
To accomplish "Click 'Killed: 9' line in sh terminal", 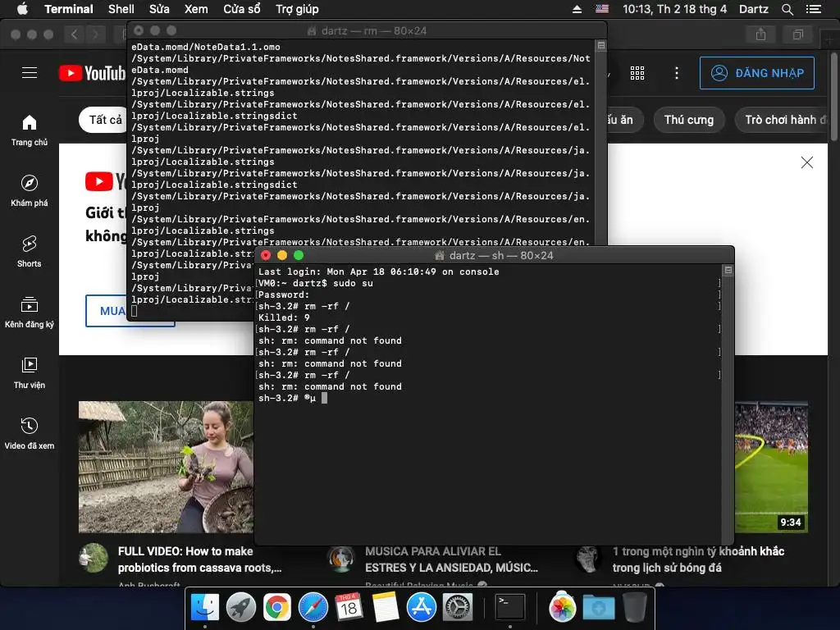I will tap(284, 317).
